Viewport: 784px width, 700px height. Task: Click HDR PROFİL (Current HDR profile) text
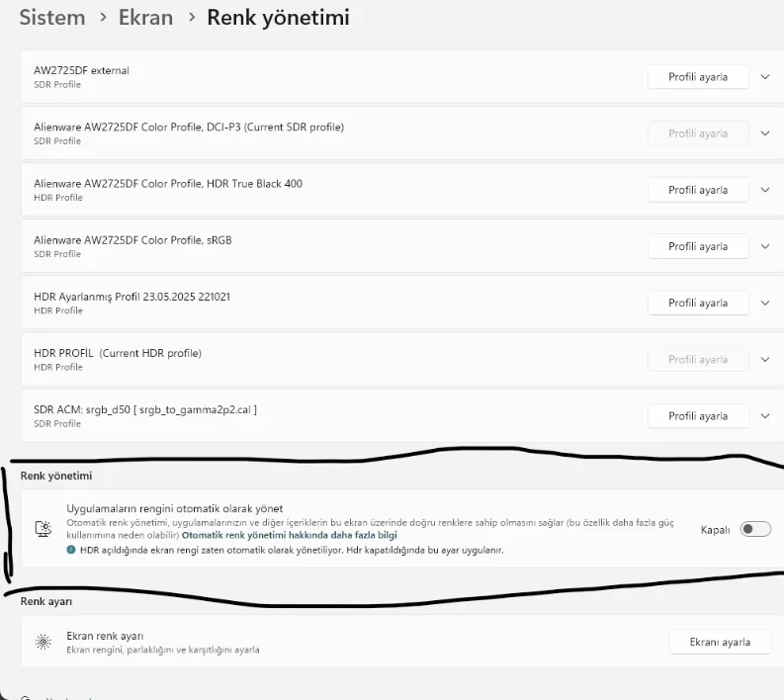118,353
